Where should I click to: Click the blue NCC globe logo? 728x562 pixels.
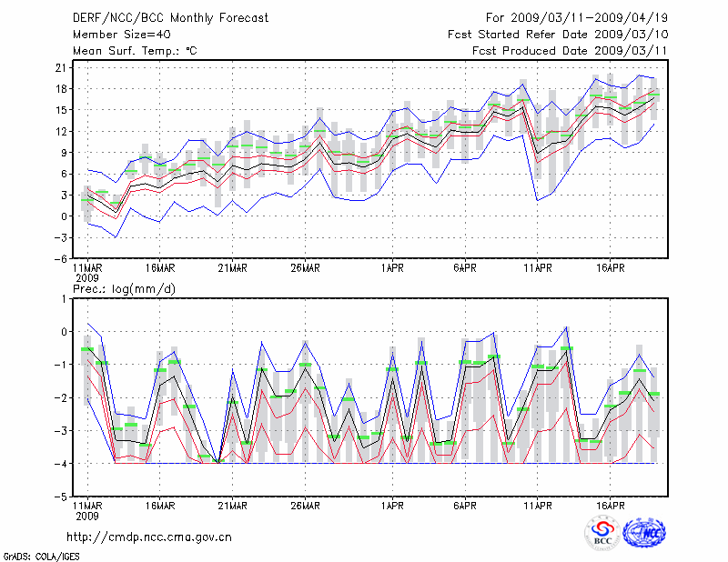click(x=643, y=533)
